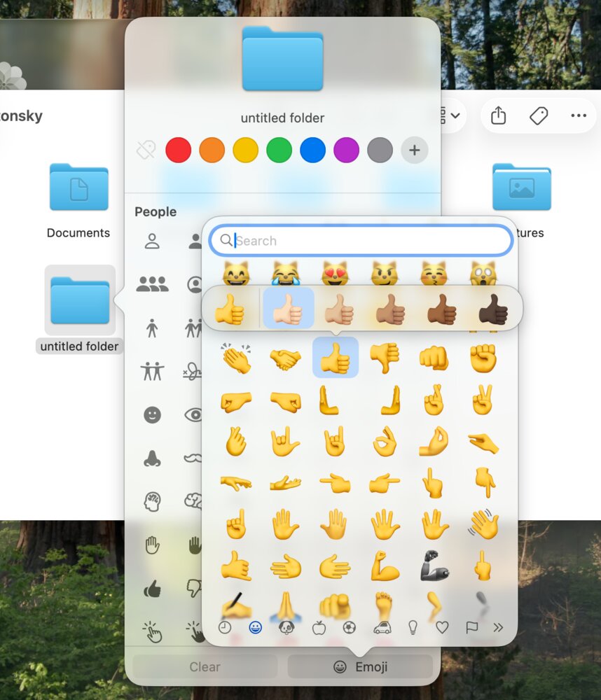The image size is (601, 700).
Task: Switch to Food & Drink emoji tab
Action: (x=319, y=627)
